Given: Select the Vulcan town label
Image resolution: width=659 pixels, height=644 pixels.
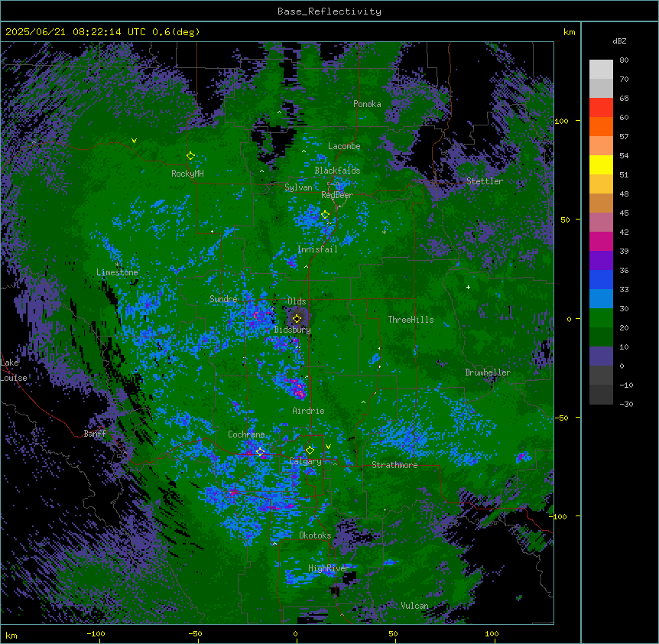Looking at the screenshot, I should [414, 606].
